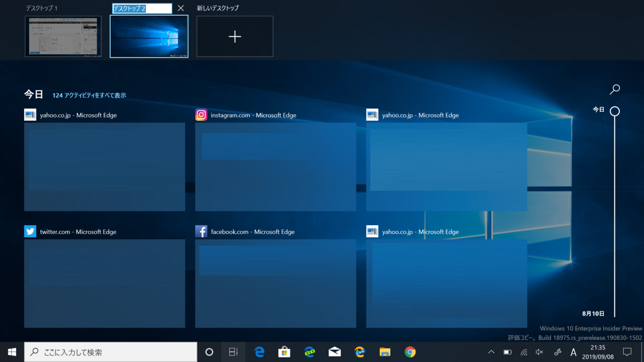Open Microsoft Store from the taskbar
This screenshot has width=644, height=362.
284,352
